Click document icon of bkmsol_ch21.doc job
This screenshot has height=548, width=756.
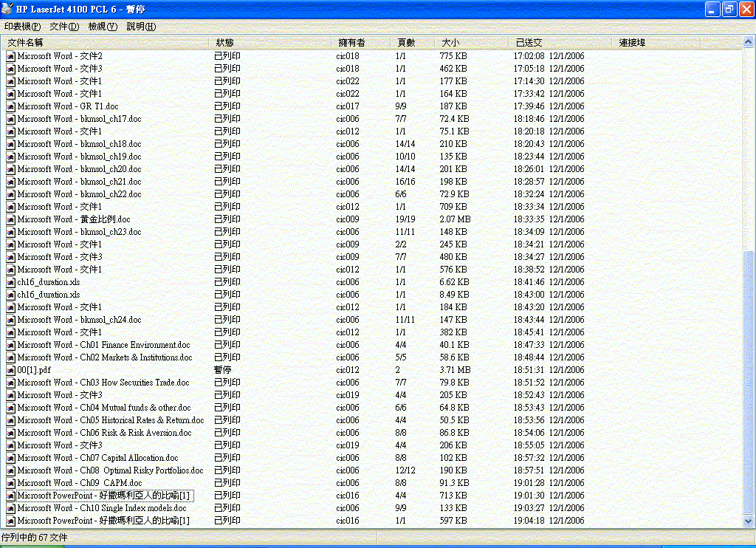coord(10,182)
